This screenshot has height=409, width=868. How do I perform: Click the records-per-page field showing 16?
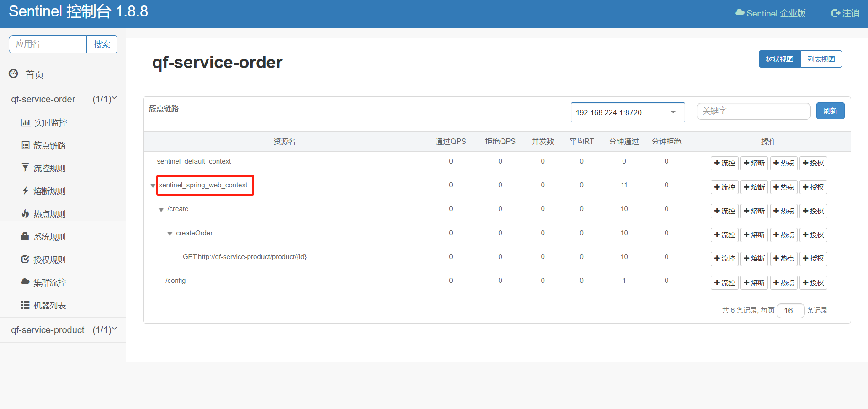[x=790, y=311]
